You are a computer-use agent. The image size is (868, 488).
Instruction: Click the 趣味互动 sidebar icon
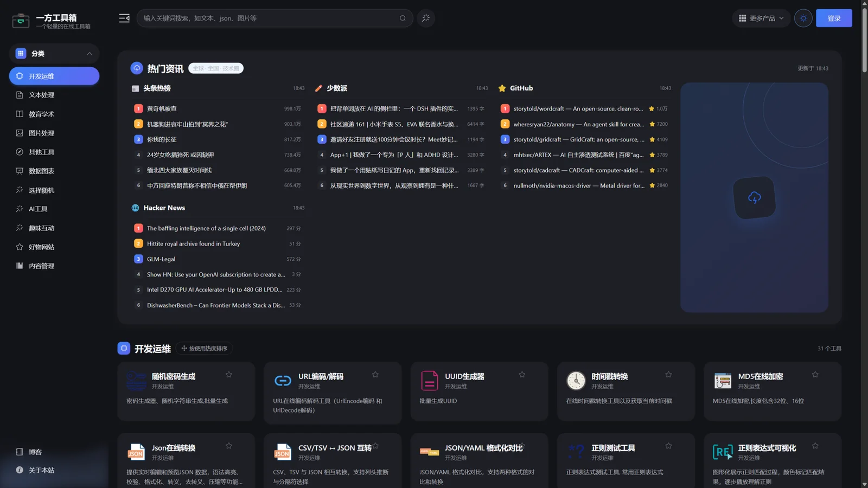tap(20, 228)
